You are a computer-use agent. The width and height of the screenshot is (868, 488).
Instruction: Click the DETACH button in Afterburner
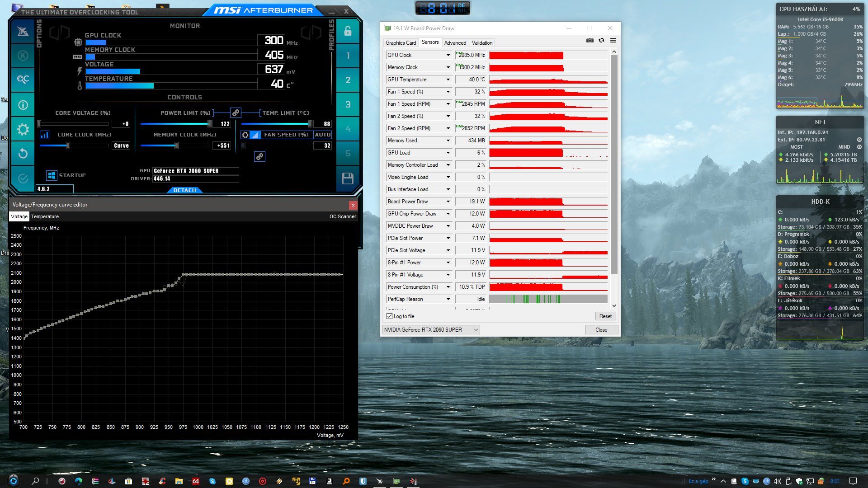[x=184, y=190]
